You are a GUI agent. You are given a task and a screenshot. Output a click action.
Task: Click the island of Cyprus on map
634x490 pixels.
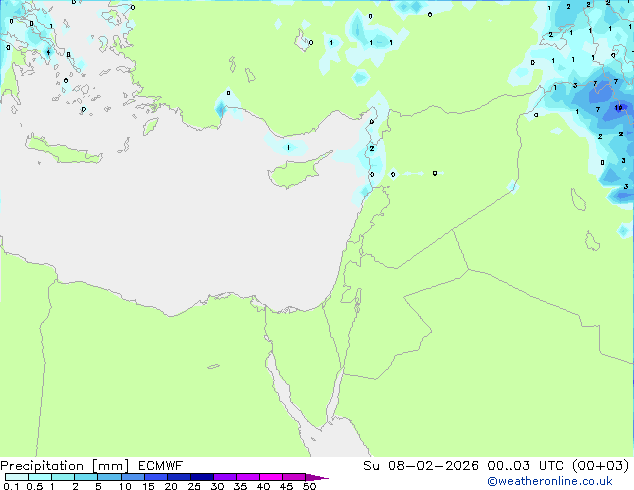[297, 172]
